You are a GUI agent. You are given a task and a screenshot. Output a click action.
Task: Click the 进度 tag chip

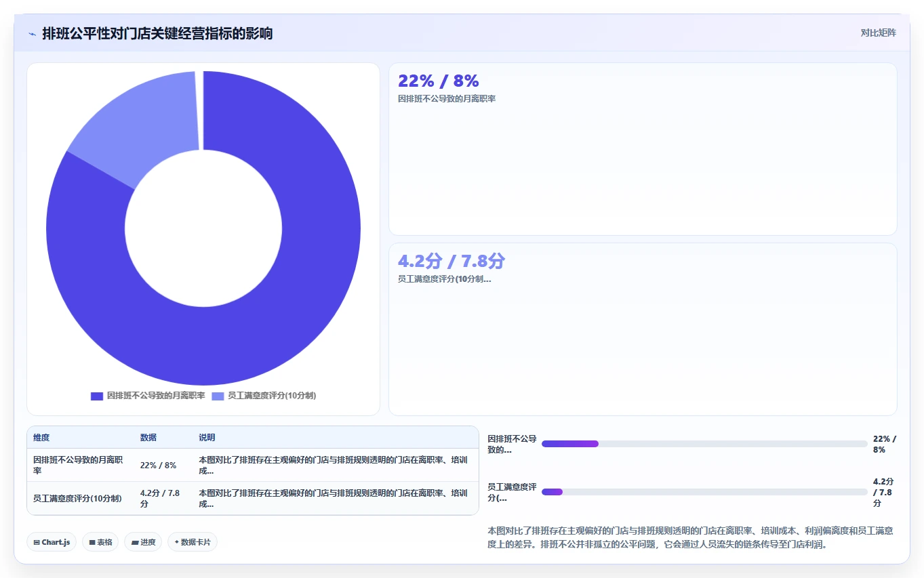143,542
